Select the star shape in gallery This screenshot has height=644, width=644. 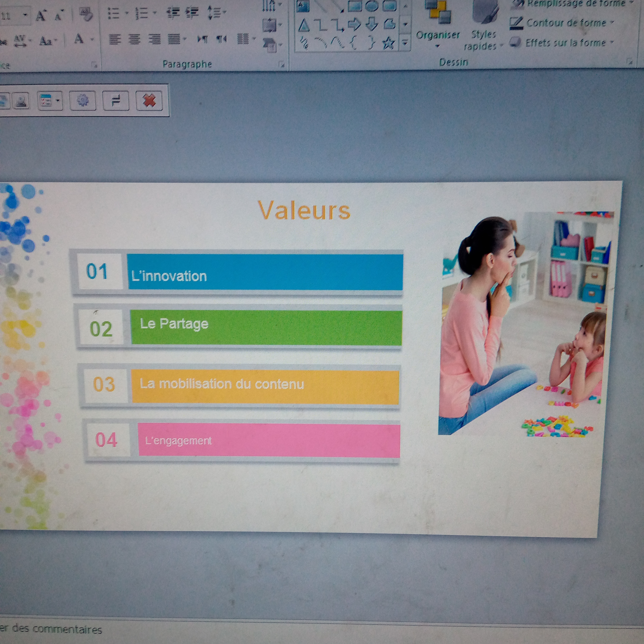pyautogui.click(x=389, y=43)
